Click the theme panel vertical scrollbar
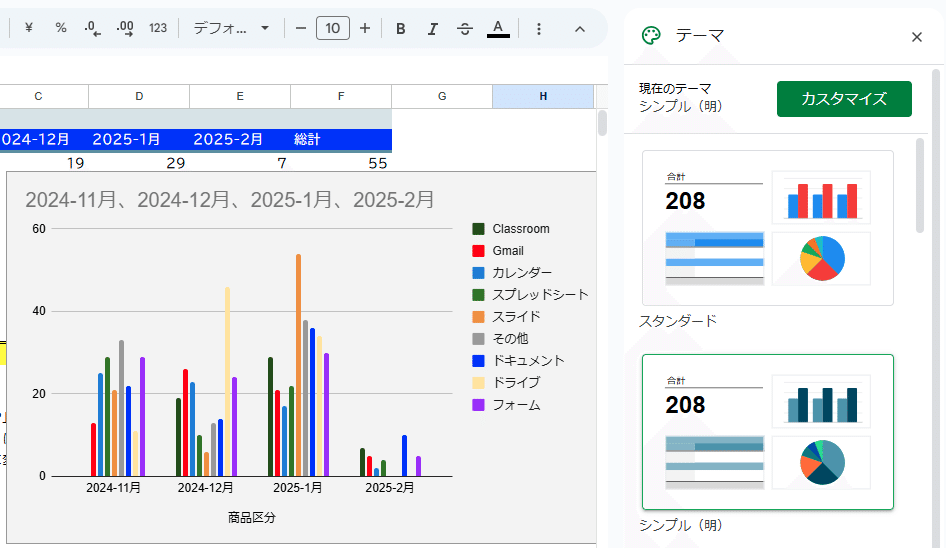Image resolution: width=946 pixels, height=548 pixels. click(919, 185)
